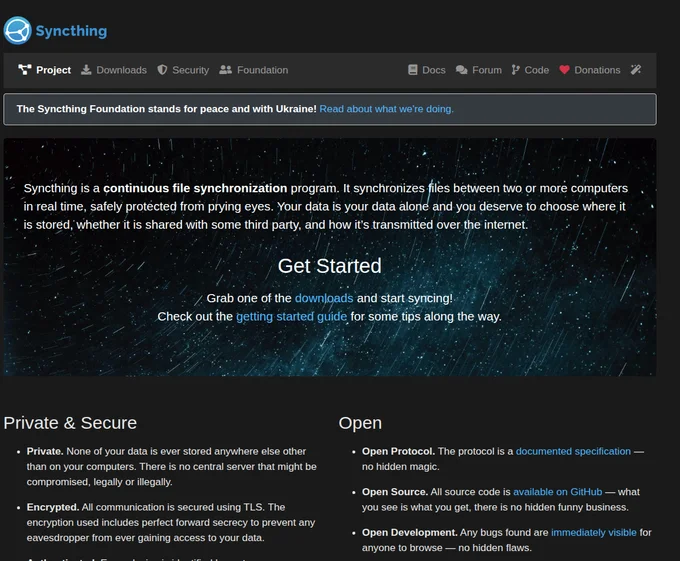Click the 'Get Started' heading
The height and width of the screenshot is (561, 680).
[330, 266]
